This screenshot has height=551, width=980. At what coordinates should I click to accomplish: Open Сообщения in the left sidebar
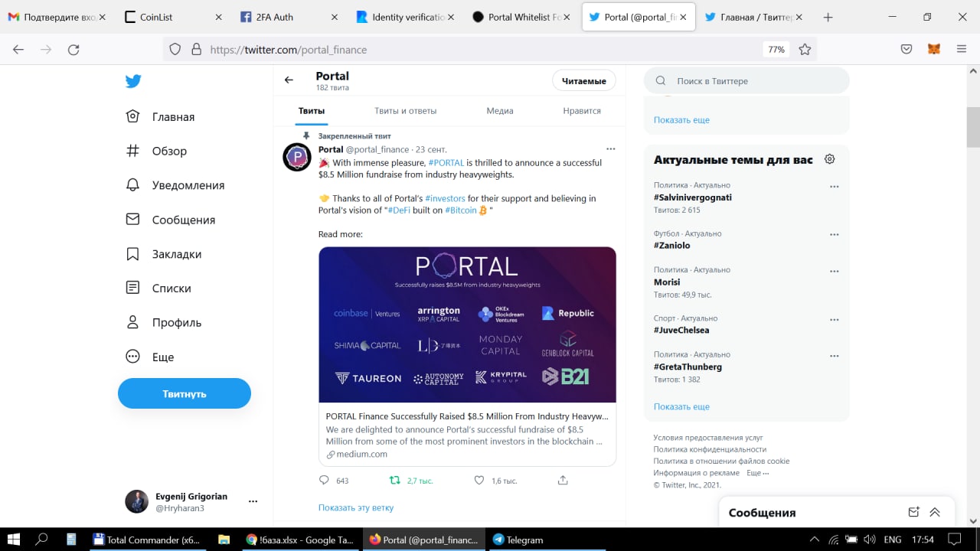(x=170, y=220)
